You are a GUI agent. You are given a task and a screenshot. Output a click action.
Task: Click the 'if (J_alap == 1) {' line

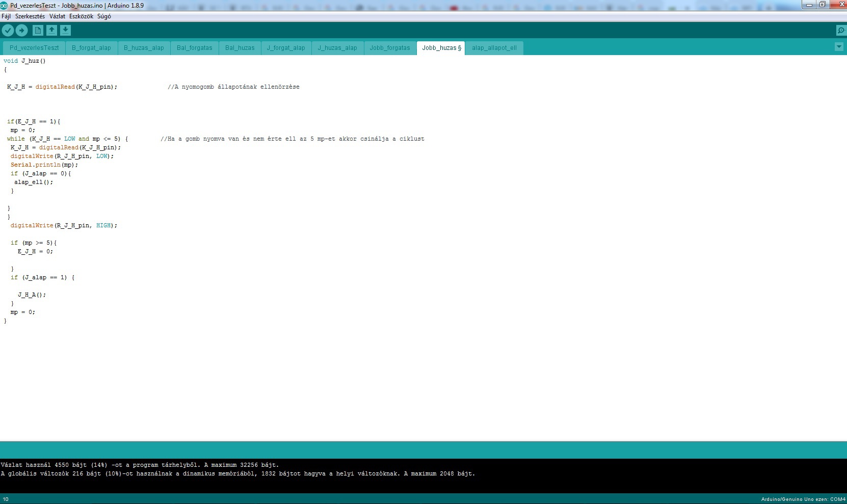(x=42, y=277)
